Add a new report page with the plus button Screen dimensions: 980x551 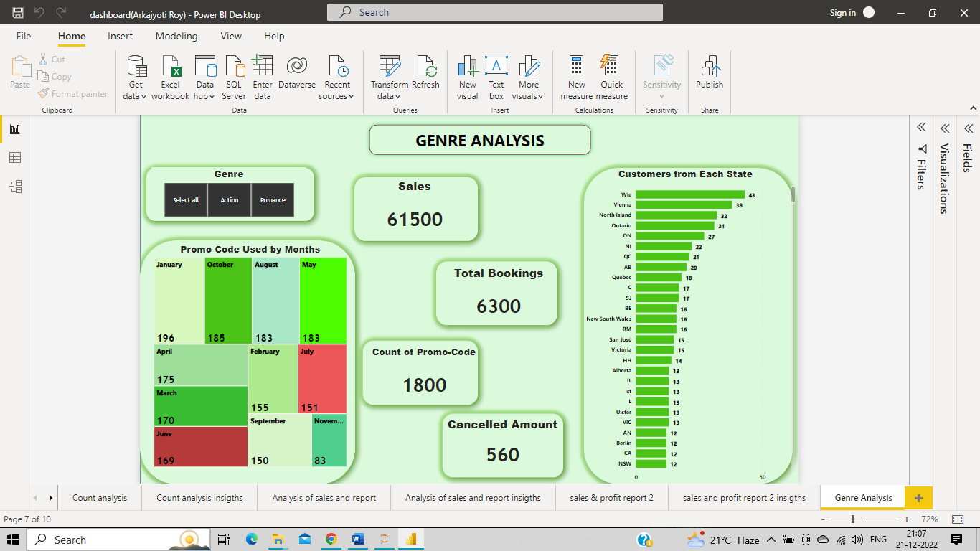918,497
